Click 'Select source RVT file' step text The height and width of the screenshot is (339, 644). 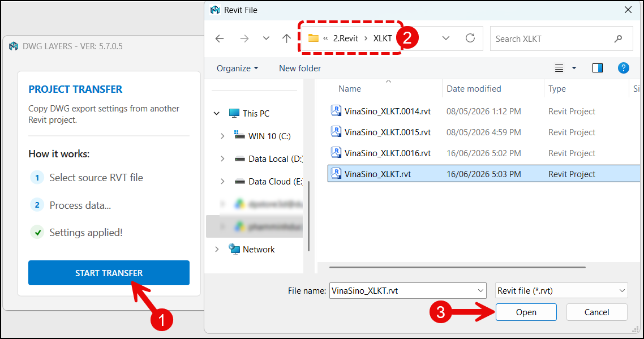[96, 178]
